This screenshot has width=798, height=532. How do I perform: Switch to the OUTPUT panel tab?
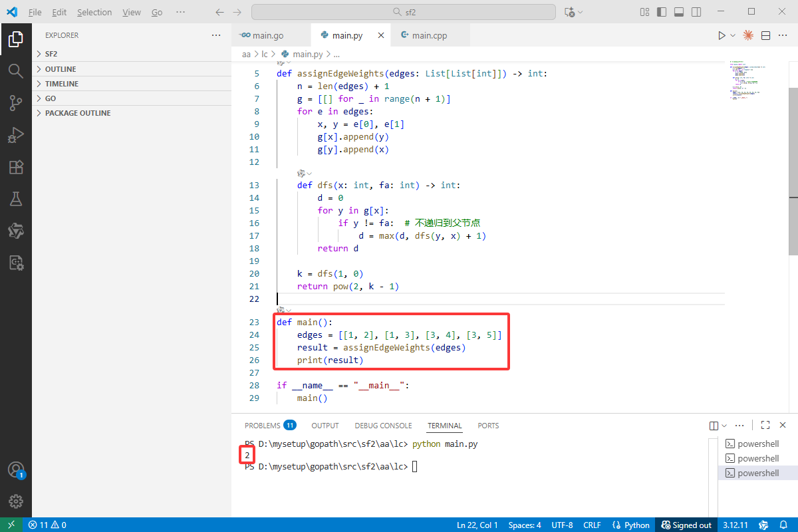tap(325, 426)
